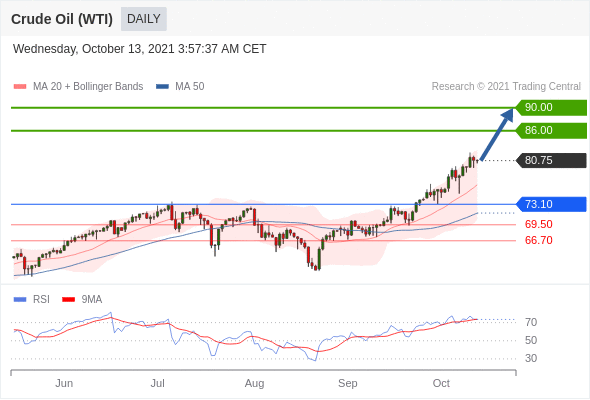Click the 80.75 current price tag

coord(551,160)
